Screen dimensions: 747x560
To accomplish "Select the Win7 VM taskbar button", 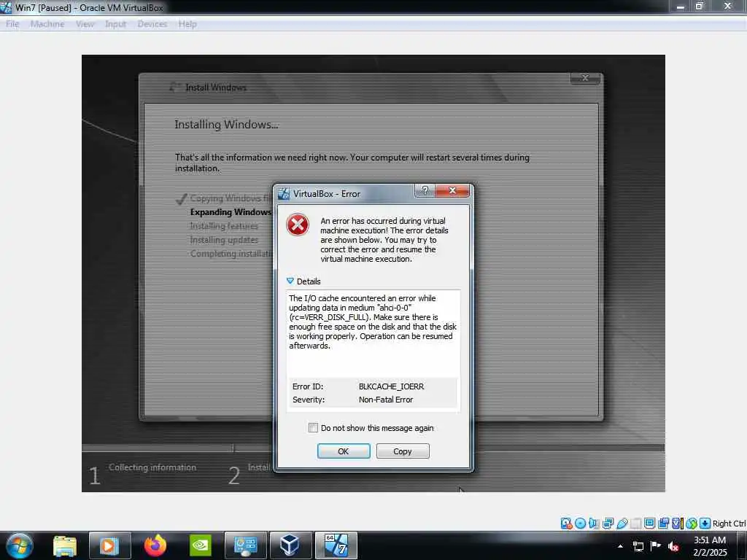I will tap(336, 545).
